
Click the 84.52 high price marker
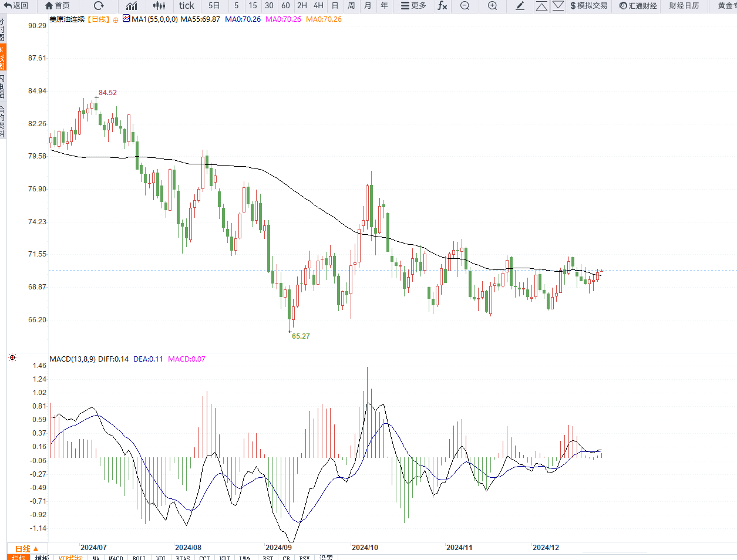pos(107,93)
